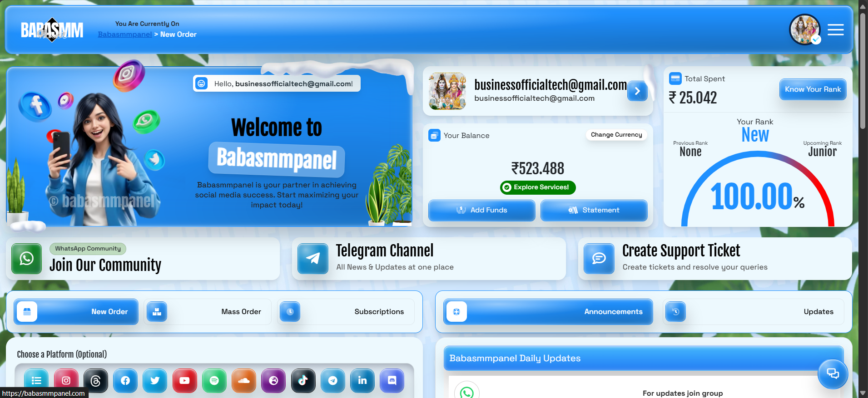Click the Total Spent card icon
The image size is (868, 398).
[675, 79]
